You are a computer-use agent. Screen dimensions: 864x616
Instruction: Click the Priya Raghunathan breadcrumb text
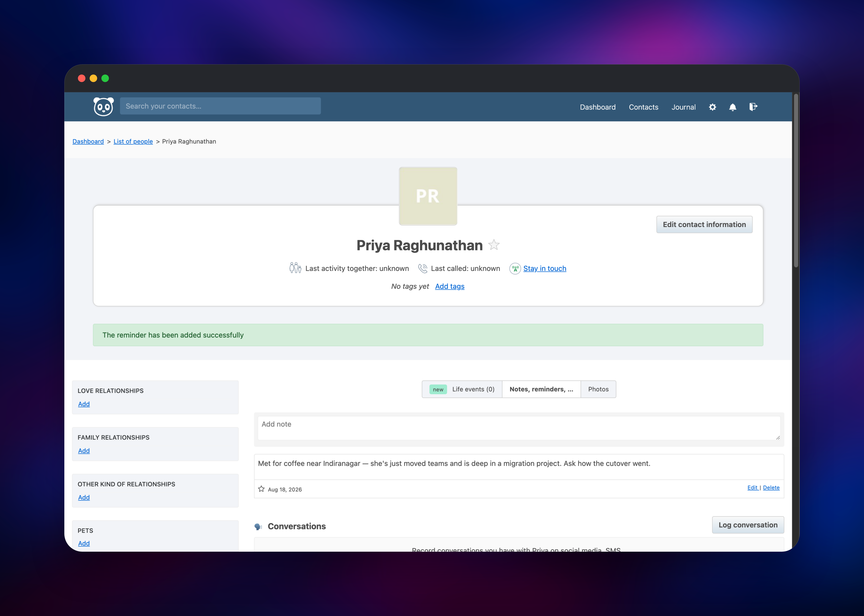pyautogui.click(x=189, y=142)
